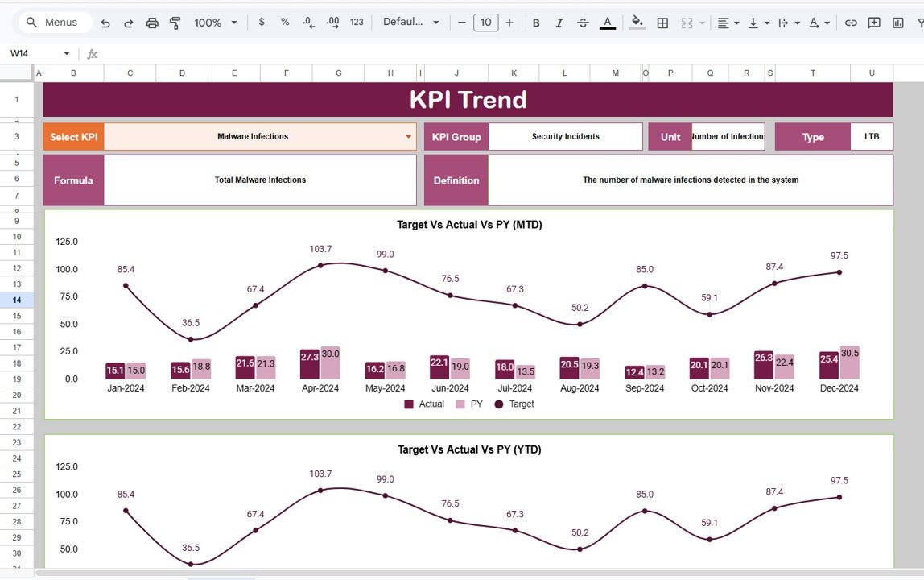Select the paint format tool
The width and height of the screenshot is (924, 580).
(175, 23)
